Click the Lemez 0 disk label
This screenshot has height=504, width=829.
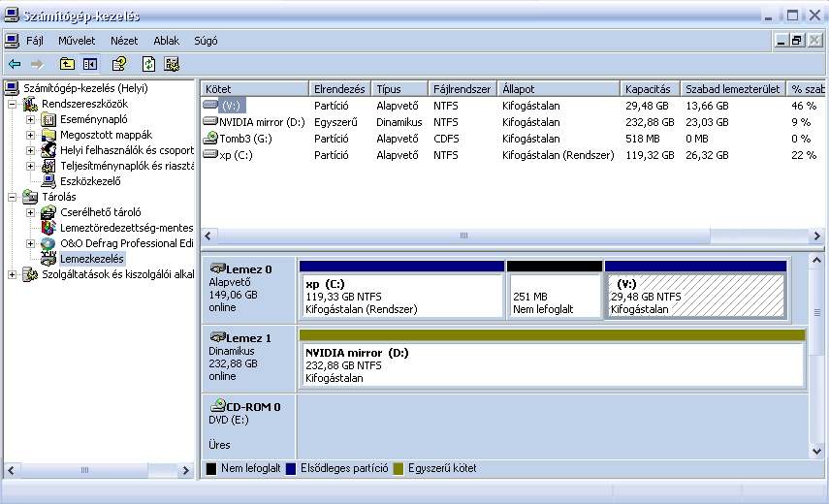[247, 268]
